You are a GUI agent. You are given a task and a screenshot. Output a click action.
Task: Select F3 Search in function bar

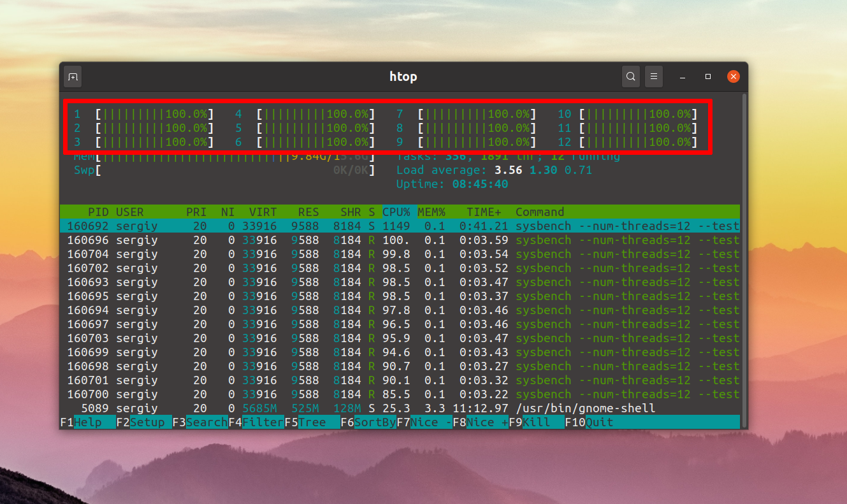[x=200, y=422]
